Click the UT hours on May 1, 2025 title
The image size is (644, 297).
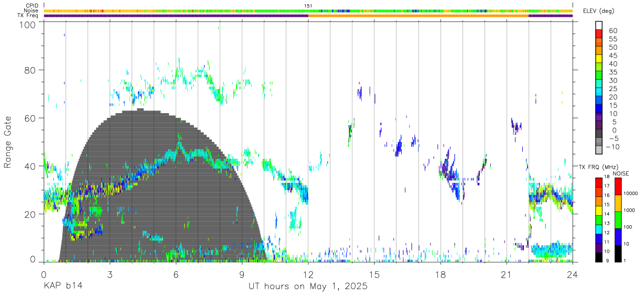pos(308,287)
